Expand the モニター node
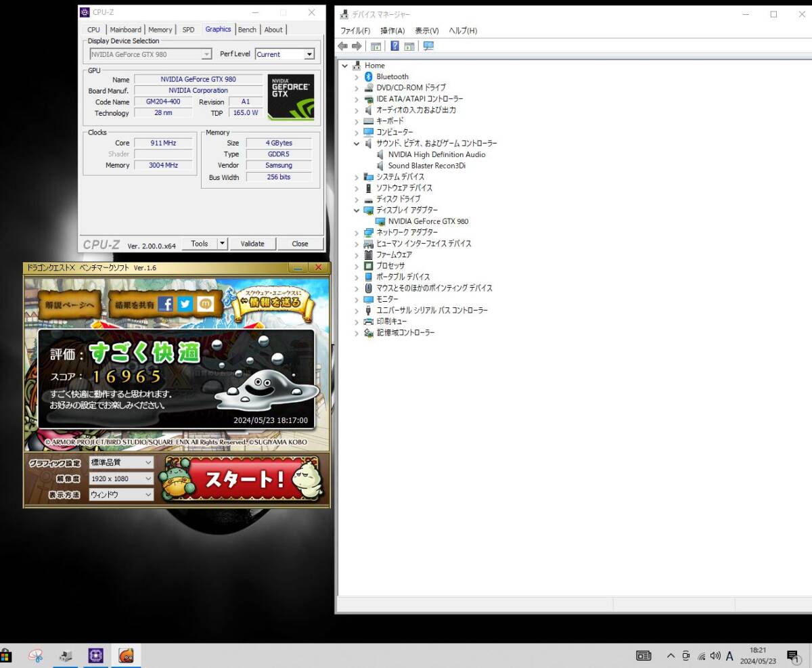This screenshot has width=812, height=668. tap(357, 299)
